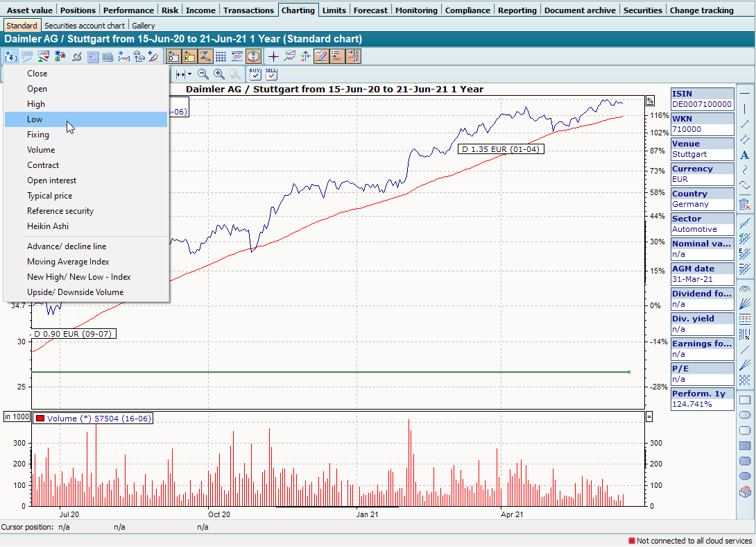Open the add chart series dropdown button

pyautogui.click(x=11, y=57)
